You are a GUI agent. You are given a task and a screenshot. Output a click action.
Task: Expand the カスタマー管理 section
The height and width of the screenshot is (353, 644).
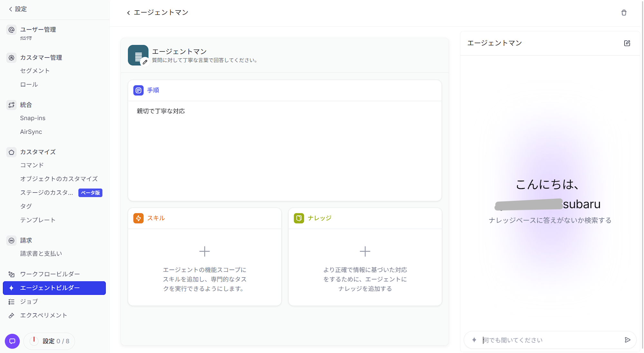coord(41,57)
